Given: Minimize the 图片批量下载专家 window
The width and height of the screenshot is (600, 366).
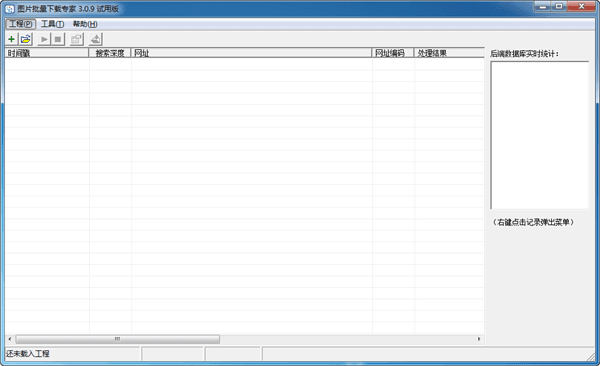Looking at the screenshot, I should point(543,7).
